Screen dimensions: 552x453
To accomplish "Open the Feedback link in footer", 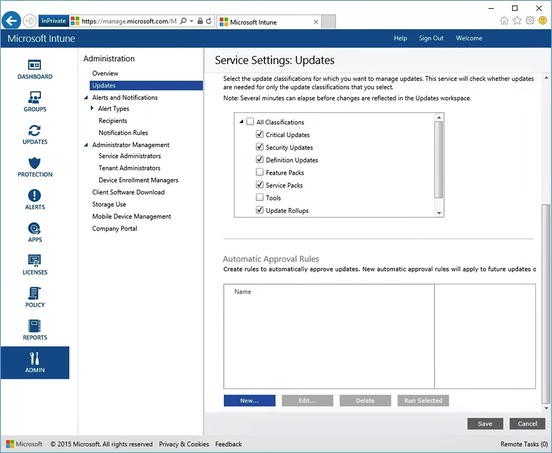I will (x=228, y=444).
